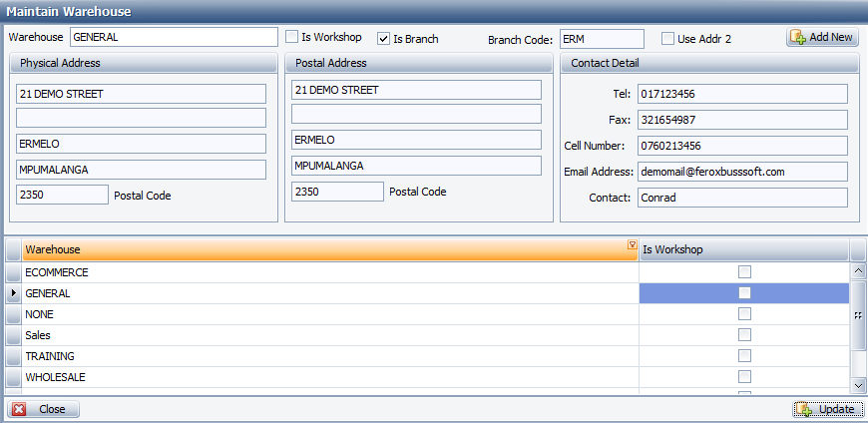This screenshot has height=423, width=868.
Task: Click postal address ERMELO field
Action: tap(416, 140)
